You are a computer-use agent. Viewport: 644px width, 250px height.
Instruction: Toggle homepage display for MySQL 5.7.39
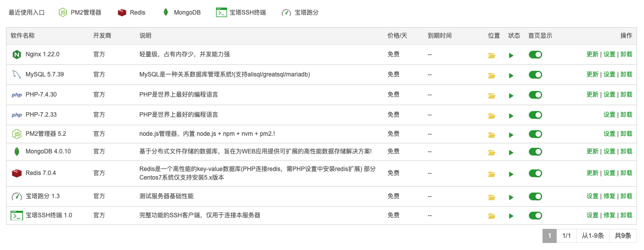tap(535, 74)
